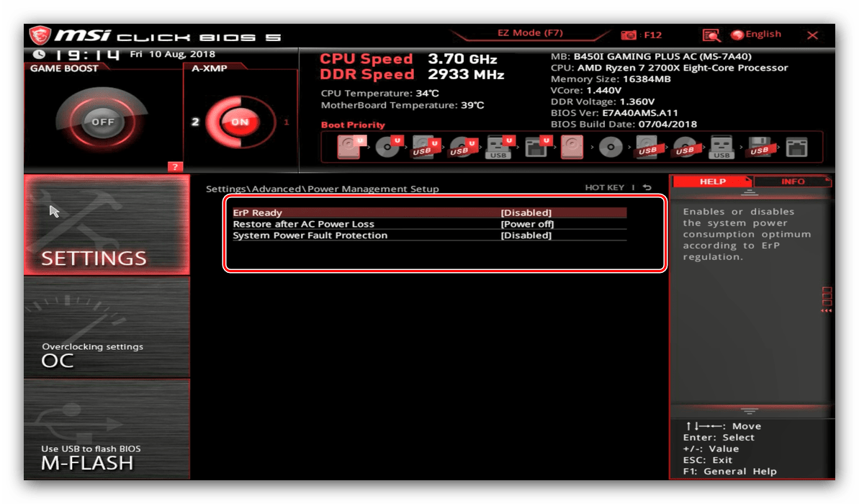The image size is (859, 504).
Task: Toggle the A-XMP ON knob
Action: [240, 122]
